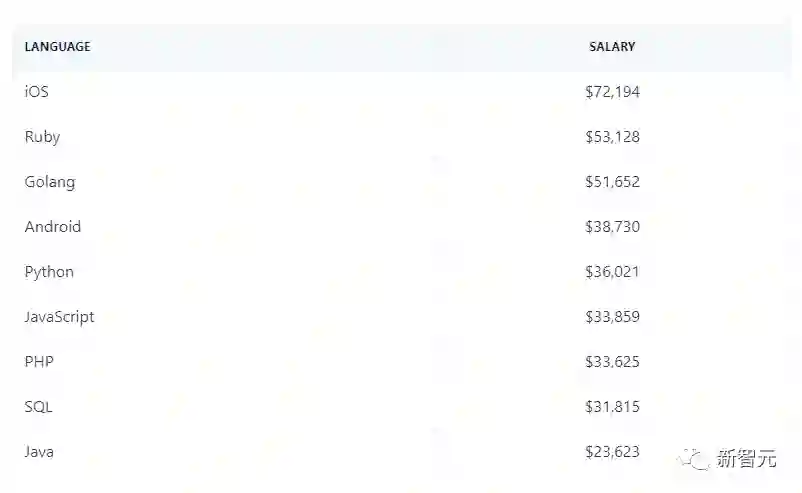Screen dimensions: 802x493
Task: Select the Ruby language cell
Action: (42, 137)
